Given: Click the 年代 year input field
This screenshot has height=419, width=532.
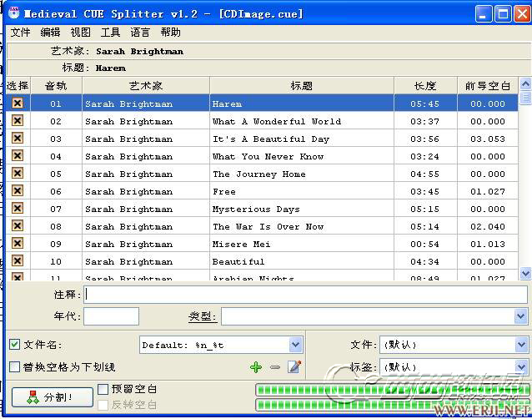Looking at the screenshot, I should point(111,316).
